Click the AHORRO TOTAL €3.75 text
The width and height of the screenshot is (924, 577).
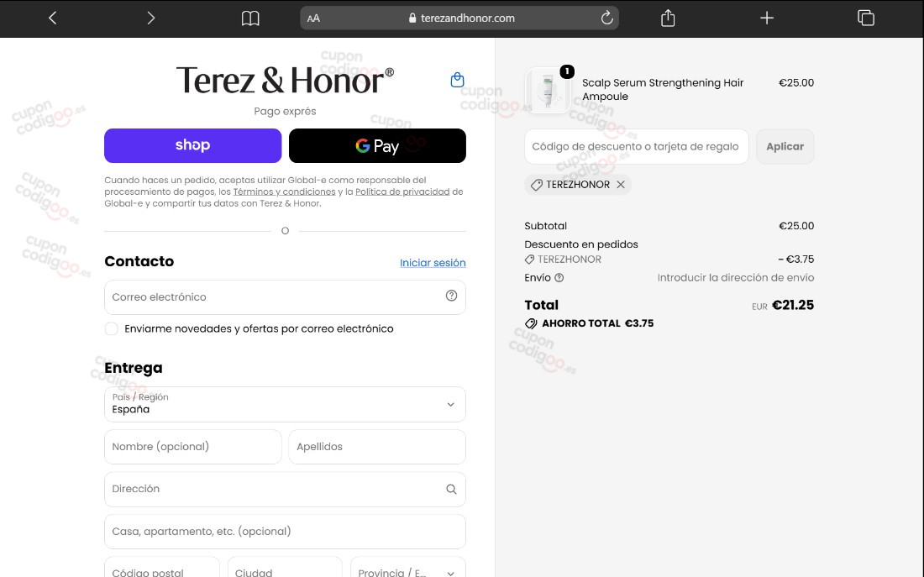click(x=597, y=323)
